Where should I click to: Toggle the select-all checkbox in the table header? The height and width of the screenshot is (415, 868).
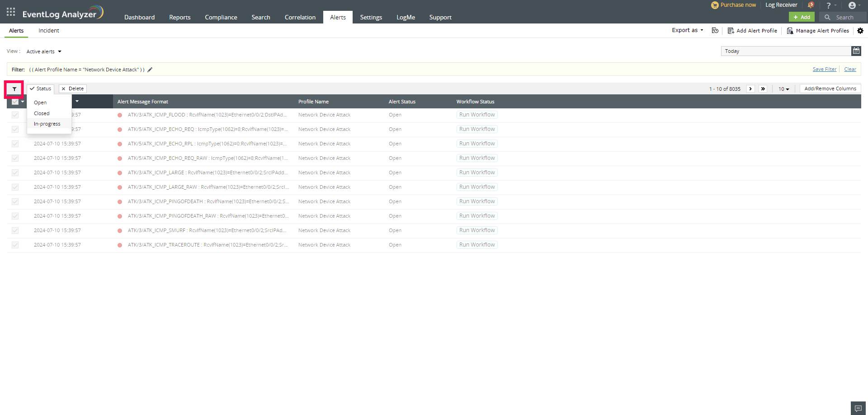[15, 102]
